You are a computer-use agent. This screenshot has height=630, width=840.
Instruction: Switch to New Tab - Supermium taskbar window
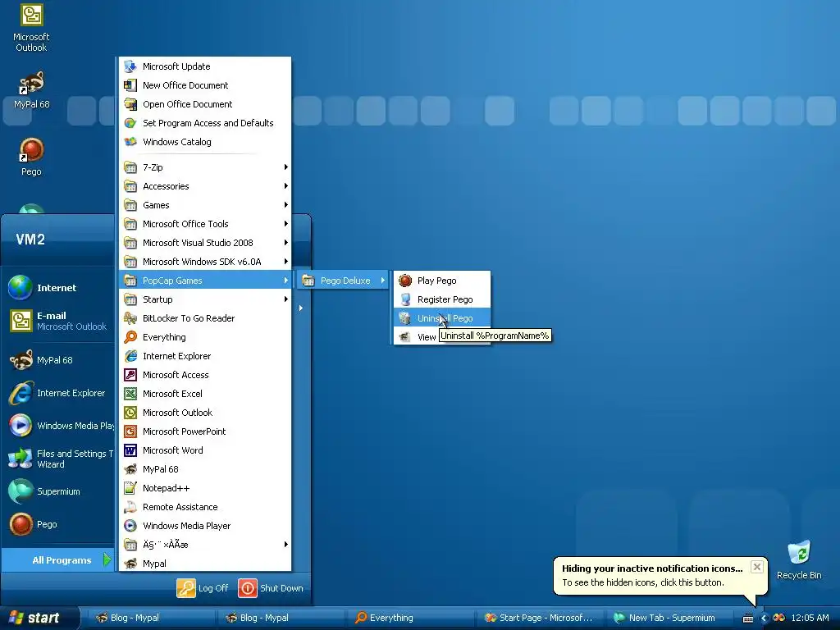[x=669, y=618]
